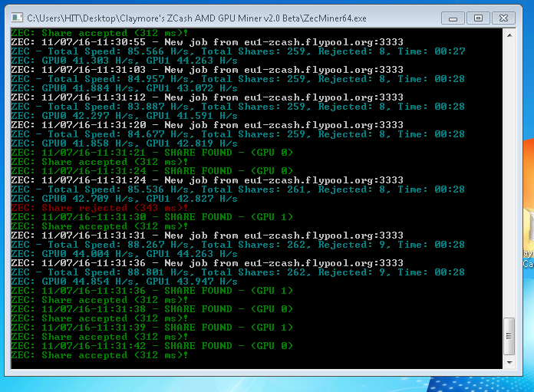Click the 'Total Speed: 85.536 H/s' line
This screenshot has height=392, width=534.
point(238,189)
